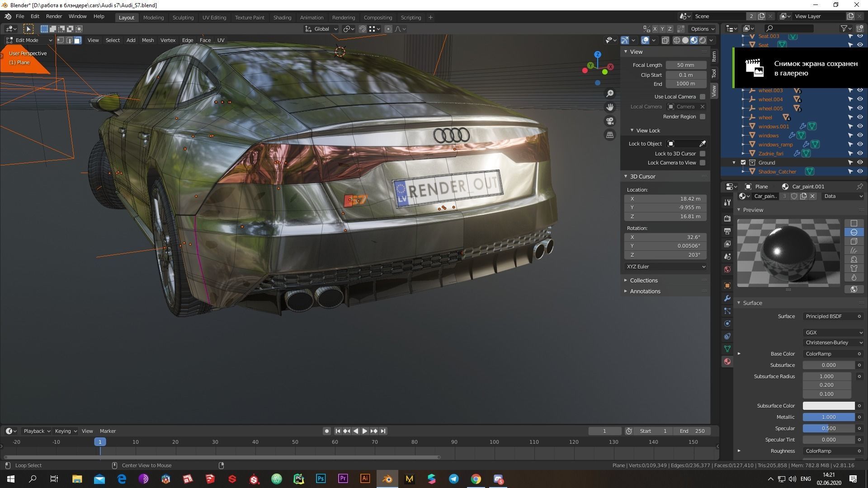Viewport: 868px width, 488px height.
Task: Switch to Solid viewport shading
Action: [685, 40]
